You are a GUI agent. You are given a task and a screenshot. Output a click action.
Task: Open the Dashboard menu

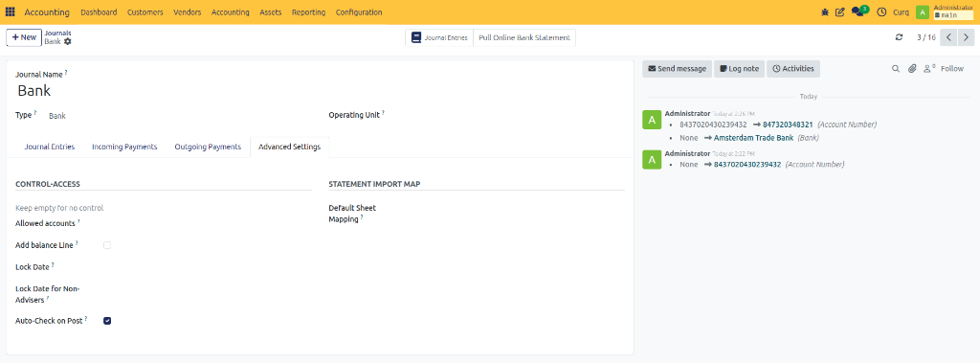(x=99, y=11)
